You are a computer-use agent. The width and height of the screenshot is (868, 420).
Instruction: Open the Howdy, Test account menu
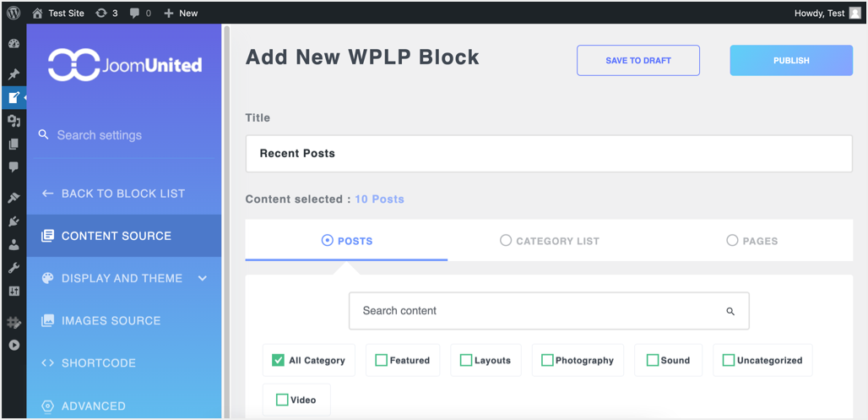(x=827, y=13)
